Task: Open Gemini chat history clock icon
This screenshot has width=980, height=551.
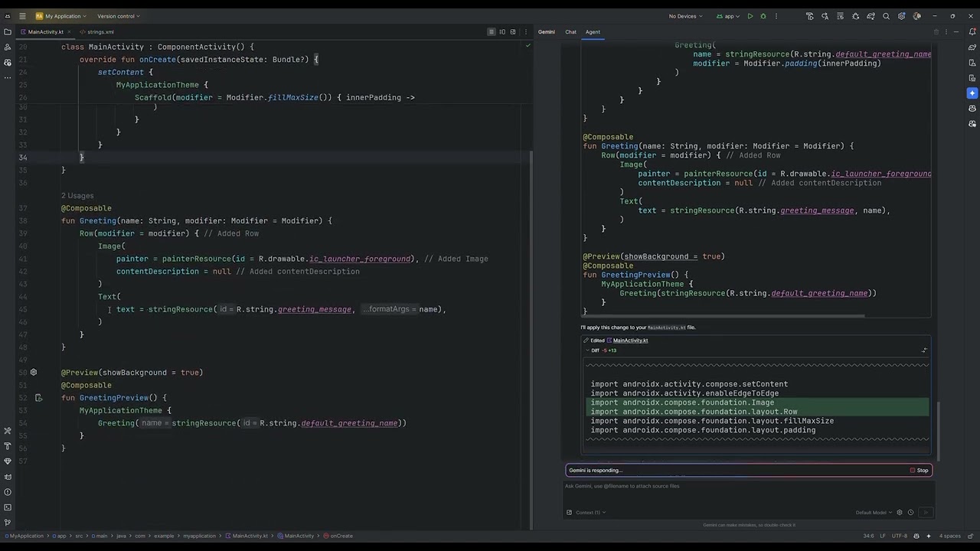Action: [x=910, y=513]
